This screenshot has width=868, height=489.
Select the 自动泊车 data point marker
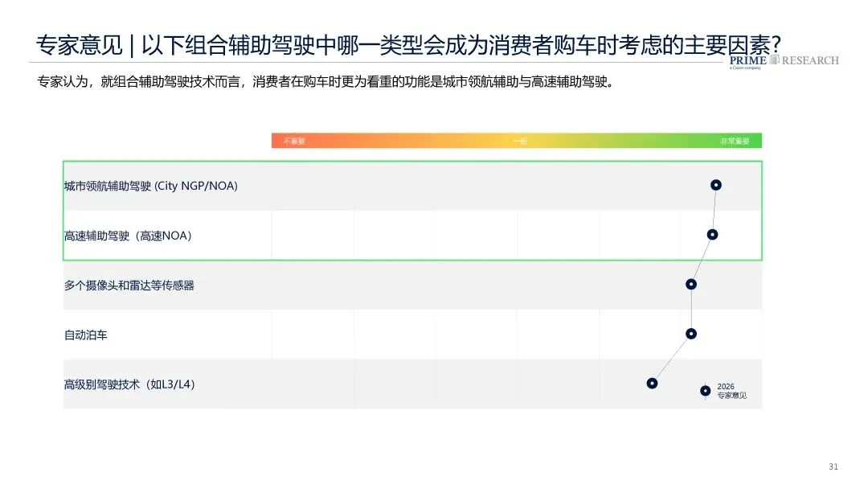coord(691,334)
